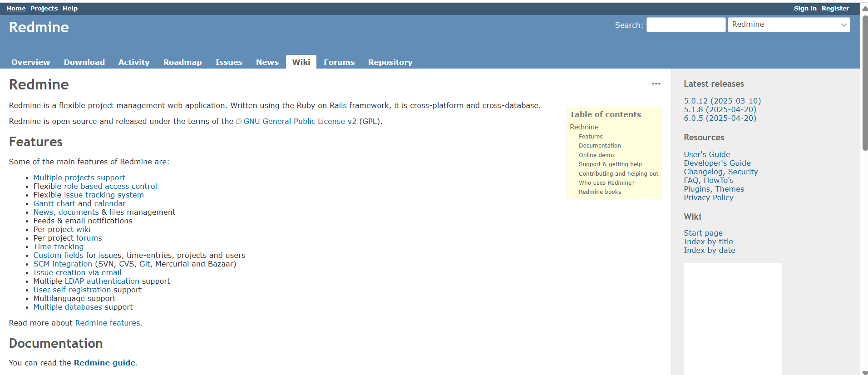Switch to the Overview tab
This screenshot has width=868, height=375.
[31, 62]
